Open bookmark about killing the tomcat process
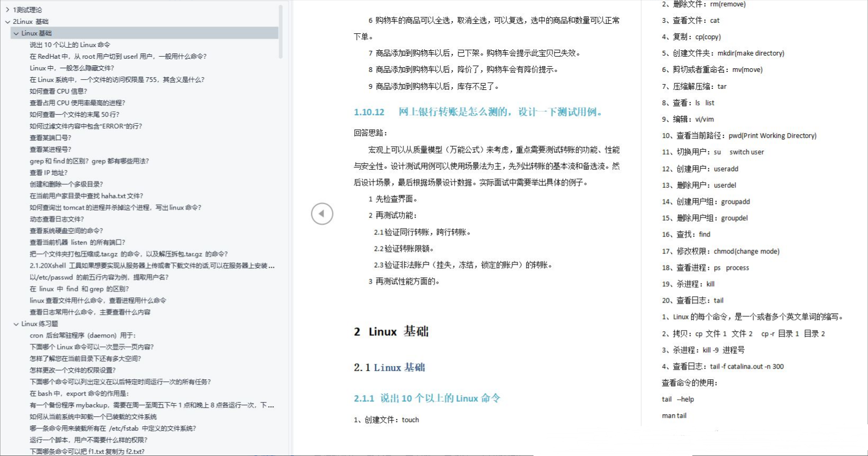Screen dimensions: 868x456 click(115, 208)
